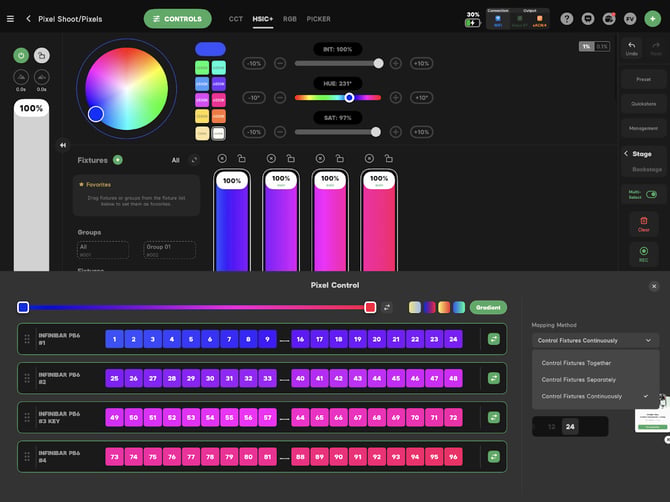Select the Group 01 group box

170,250
